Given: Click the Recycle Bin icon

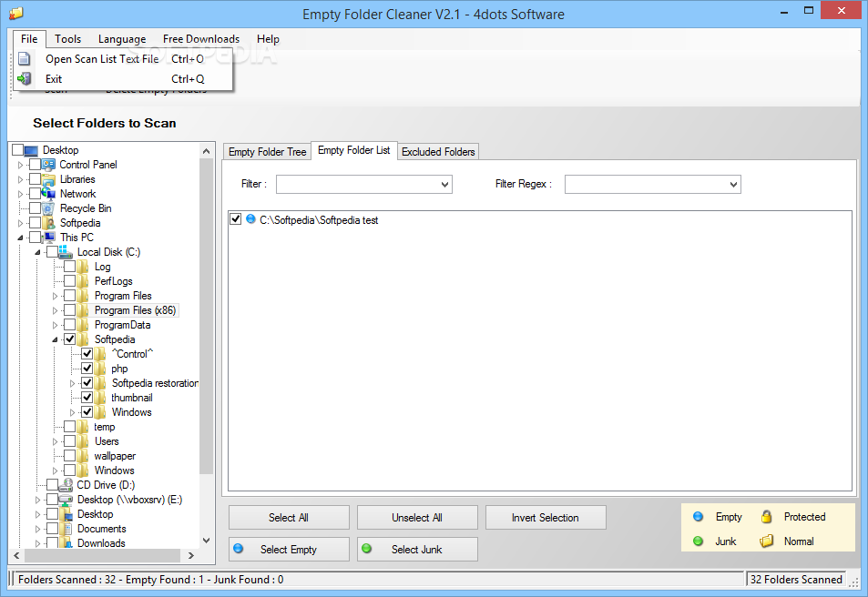Looking at the screenshot, I should [48, 208].
